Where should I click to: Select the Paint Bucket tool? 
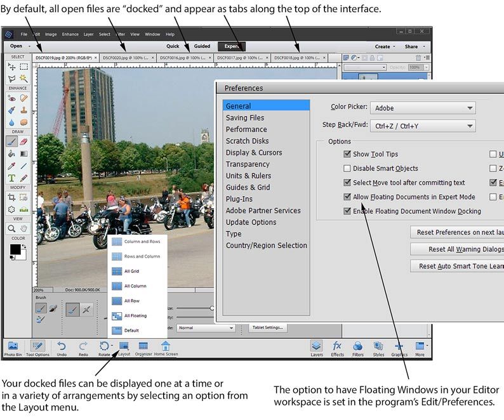pos(11,154)
